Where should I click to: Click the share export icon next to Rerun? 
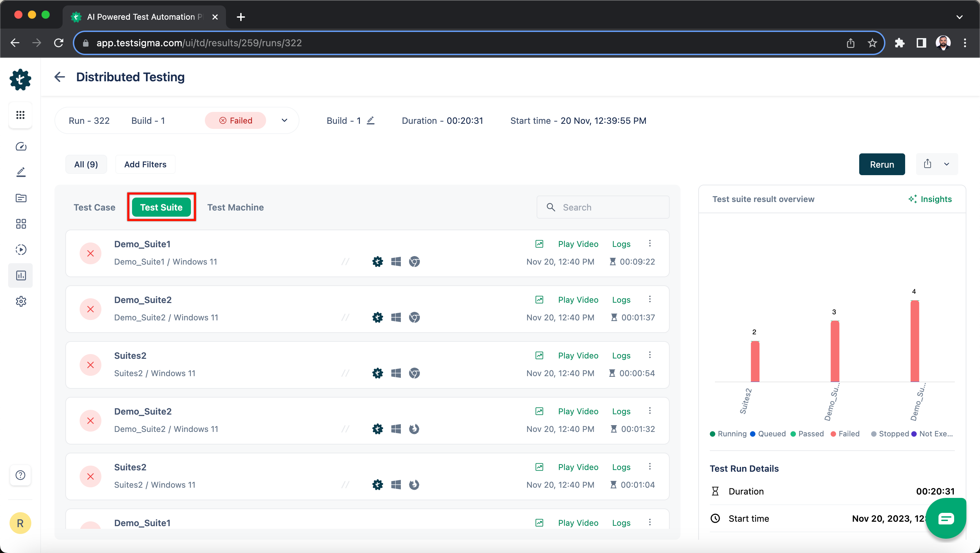(x=928, y=164)
